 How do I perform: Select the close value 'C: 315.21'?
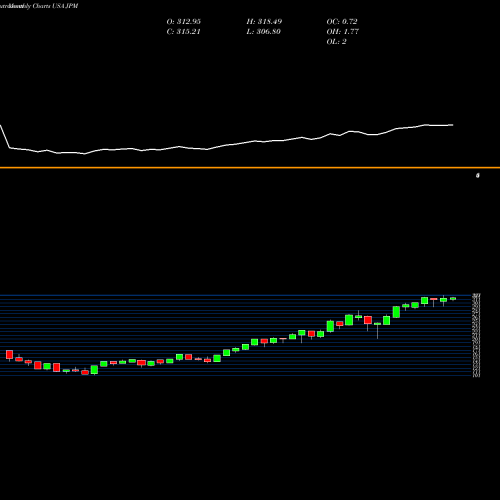tap(183, 32)
